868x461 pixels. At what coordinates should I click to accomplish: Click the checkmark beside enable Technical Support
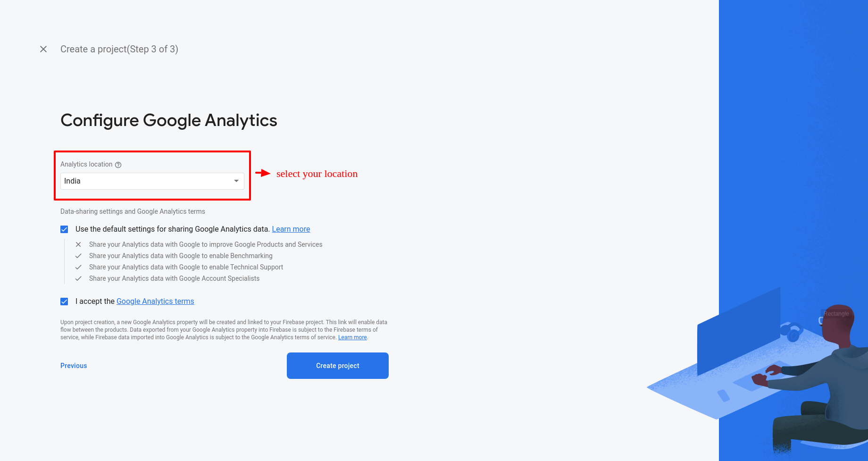point(78,267)
